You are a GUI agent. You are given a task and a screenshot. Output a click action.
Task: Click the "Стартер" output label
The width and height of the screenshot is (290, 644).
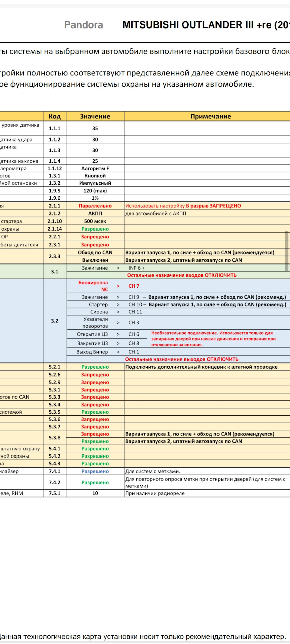tap(98, 305)
